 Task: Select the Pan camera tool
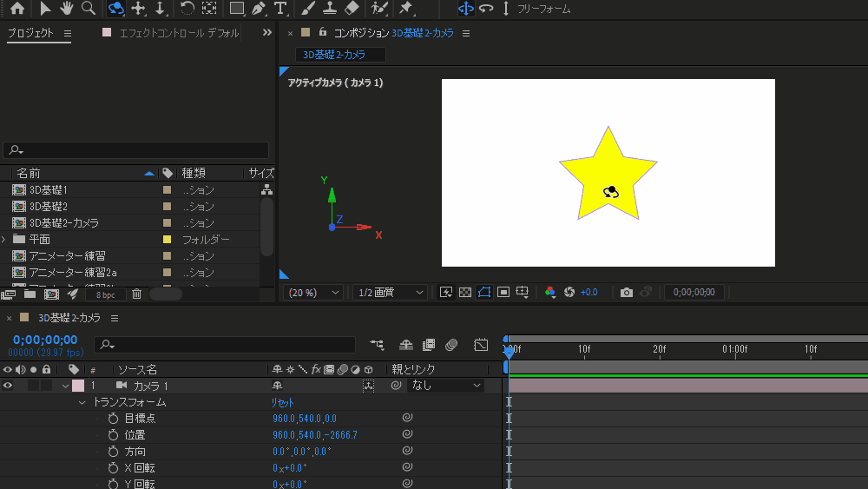click(x=138, y=9)
